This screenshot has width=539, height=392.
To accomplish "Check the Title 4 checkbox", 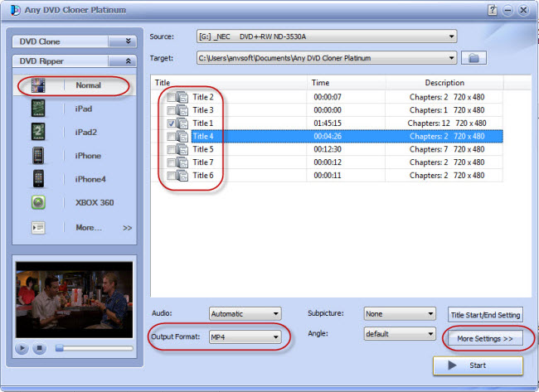I will pyautogui.click(x=171, y=137).
